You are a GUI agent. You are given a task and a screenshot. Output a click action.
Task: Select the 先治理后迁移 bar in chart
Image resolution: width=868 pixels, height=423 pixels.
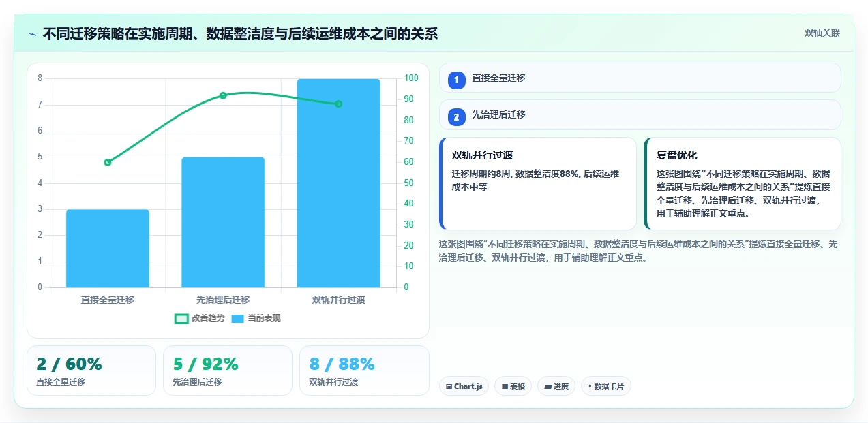click(223, 223)
